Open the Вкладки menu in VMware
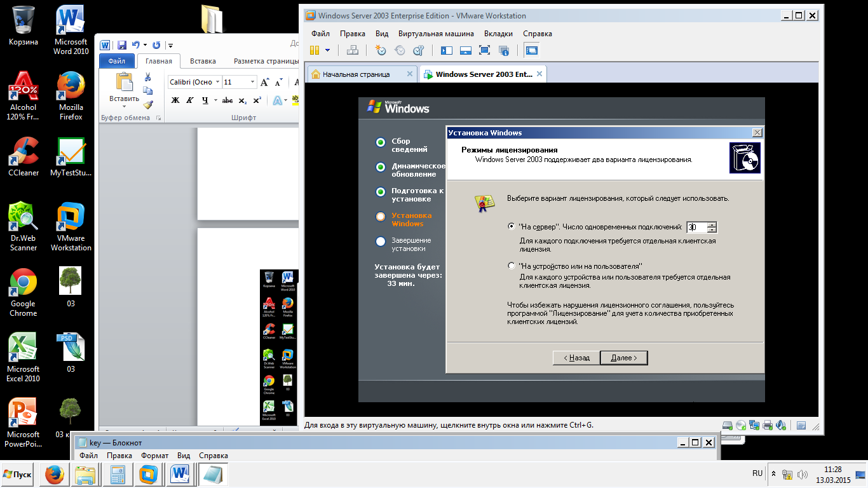This screenshot has width=868, height=488. point(499,34)
